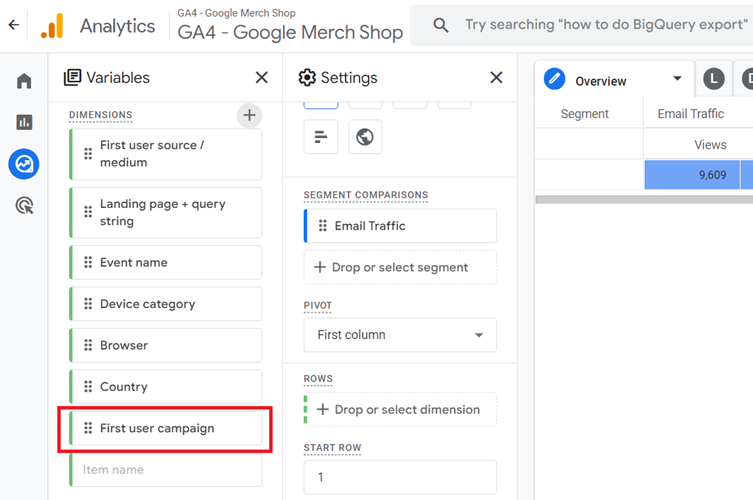Expand the Overview tab dropdown arrow
Image resolution: width=753 pixels, height=500 pixels.
(677, 79)
